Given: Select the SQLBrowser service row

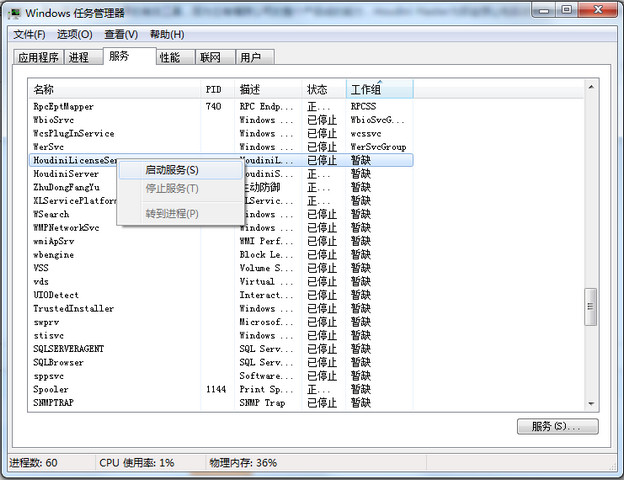Looking at the screenshot, I should [221, 362].
